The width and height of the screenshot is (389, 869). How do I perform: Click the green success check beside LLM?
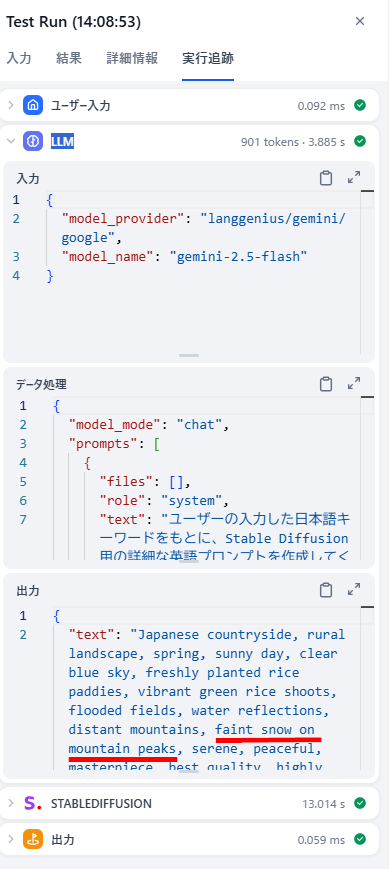coord(360,141)
